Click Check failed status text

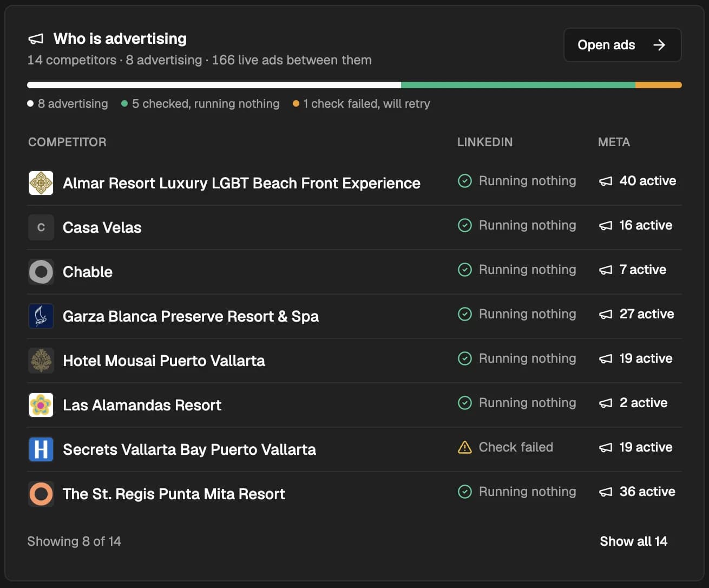(x=516, y=447)
